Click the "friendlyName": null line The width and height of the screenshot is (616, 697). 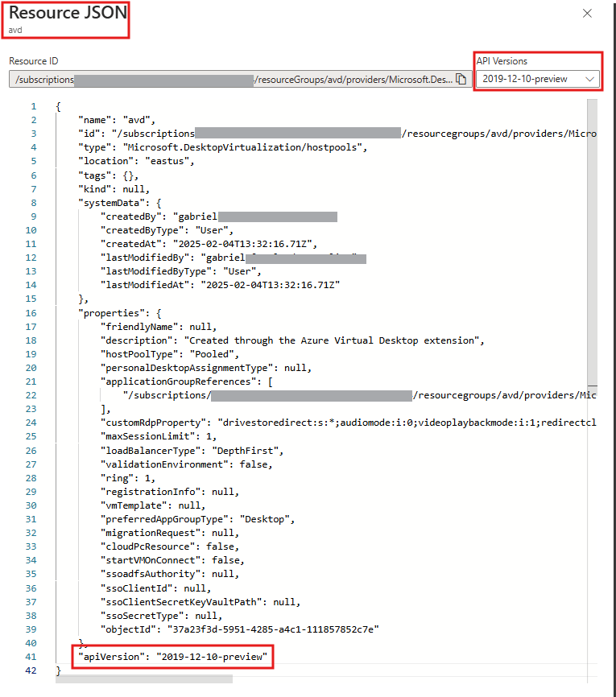[159, 327]
